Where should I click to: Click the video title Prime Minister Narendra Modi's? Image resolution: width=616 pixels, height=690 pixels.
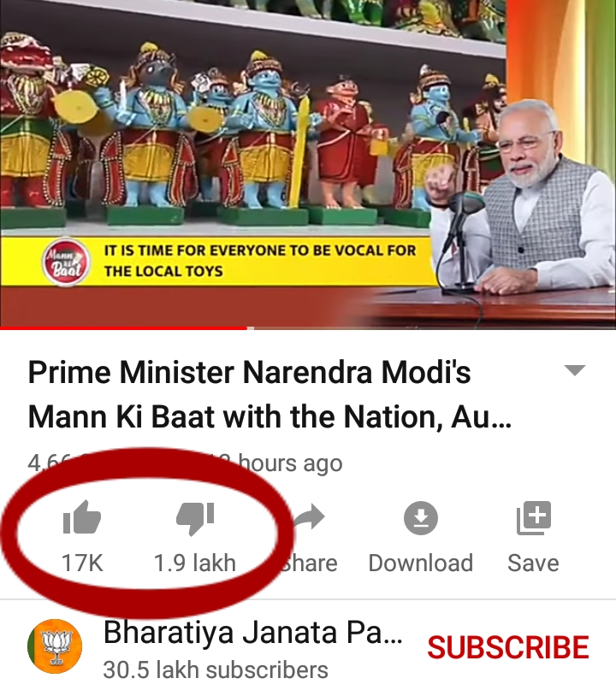pyautogui.click(x=249, y=372)
